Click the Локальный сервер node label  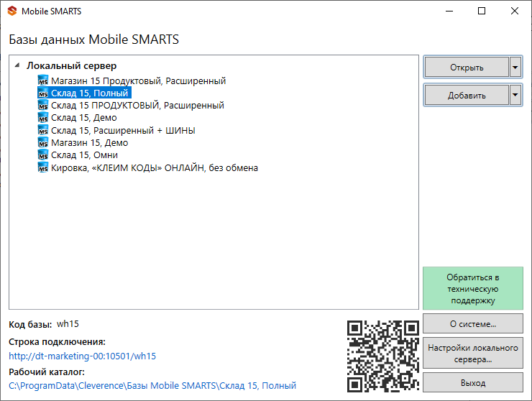pyautogui.click(x=72, y=65)
